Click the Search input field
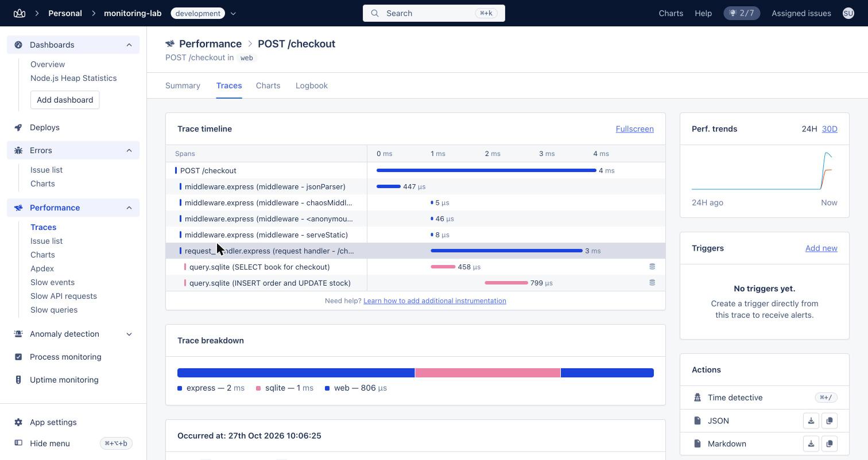 pyautogui.click(x=434, y=13)
